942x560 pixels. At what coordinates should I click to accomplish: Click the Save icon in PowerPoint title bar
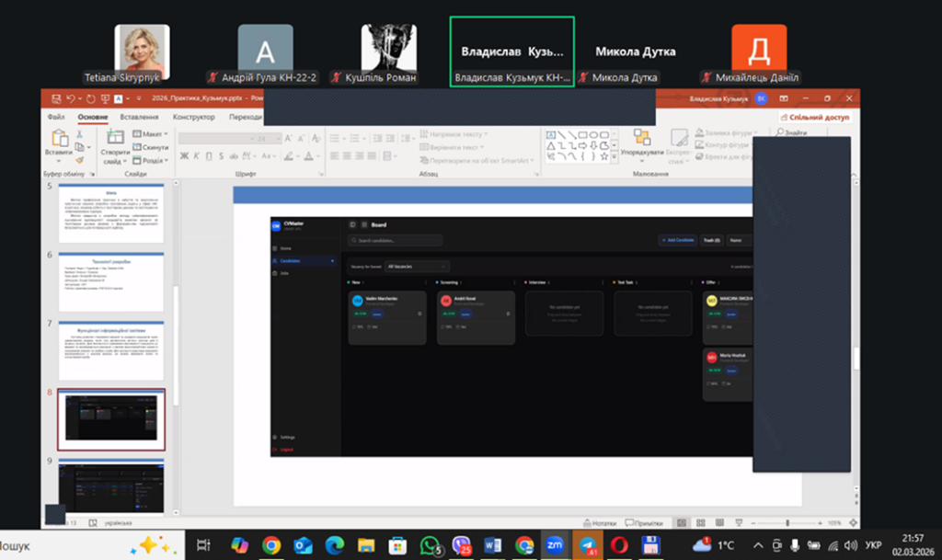(x=57, y=98)
